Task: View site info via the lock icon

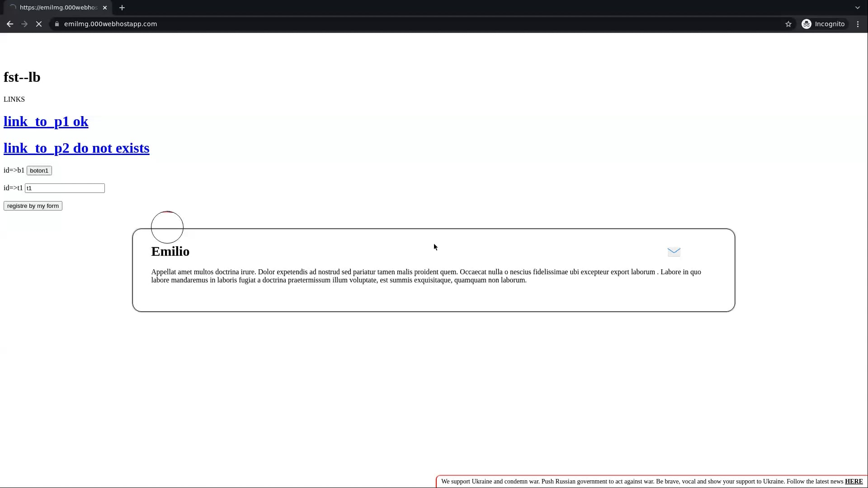Action: point(57,24)
